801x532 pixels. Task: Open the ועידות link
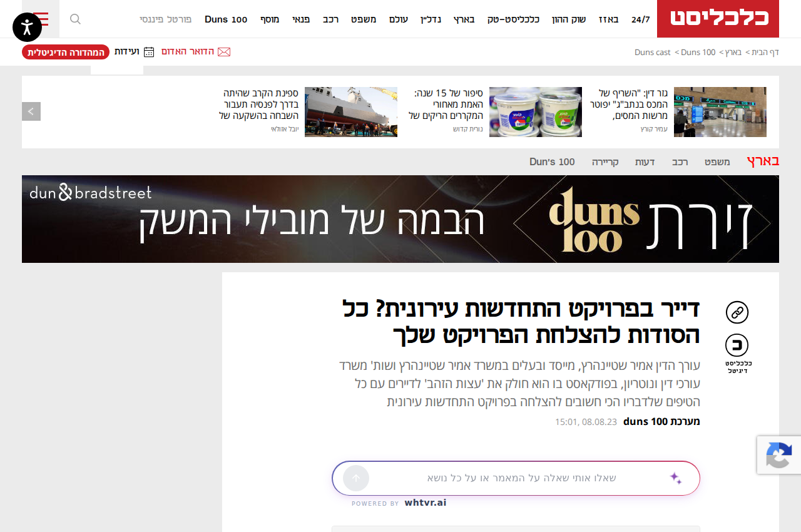(x=126, y=51)
